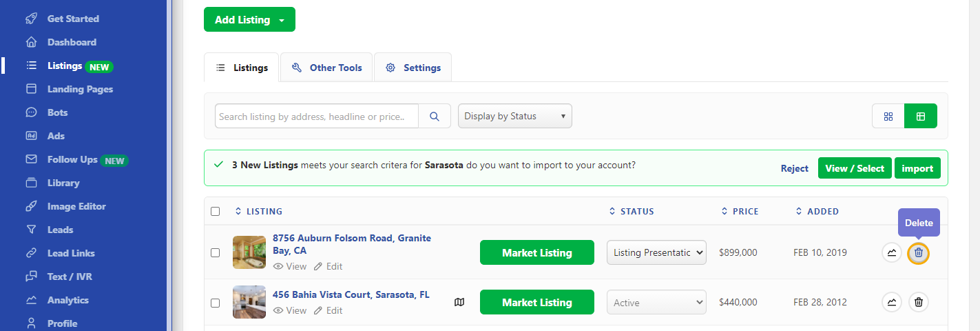Select the Listings tab
The height and width of the screenshot is (331, 980).
click(242, 68)
